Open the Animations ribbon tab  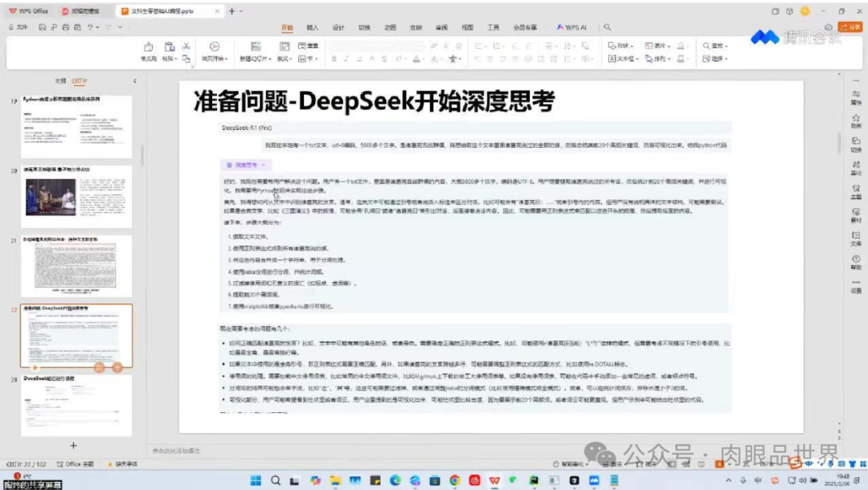click(391, 27)
